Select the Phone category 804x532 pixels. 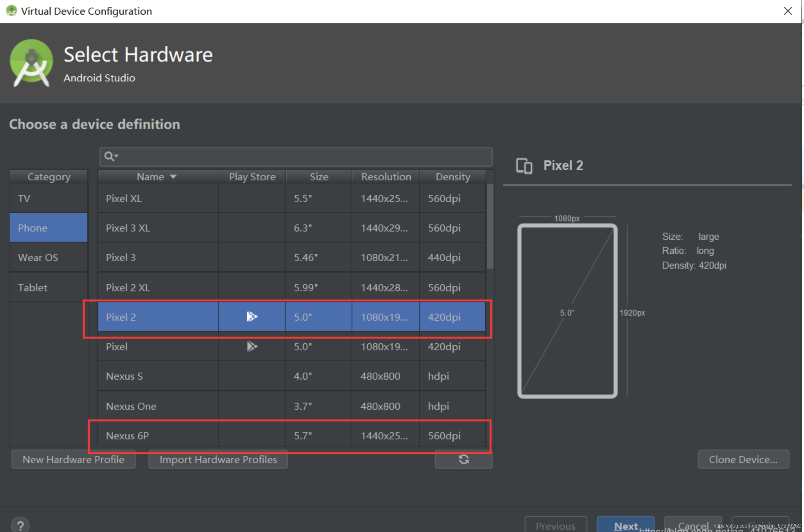click(x=48, y=228)
